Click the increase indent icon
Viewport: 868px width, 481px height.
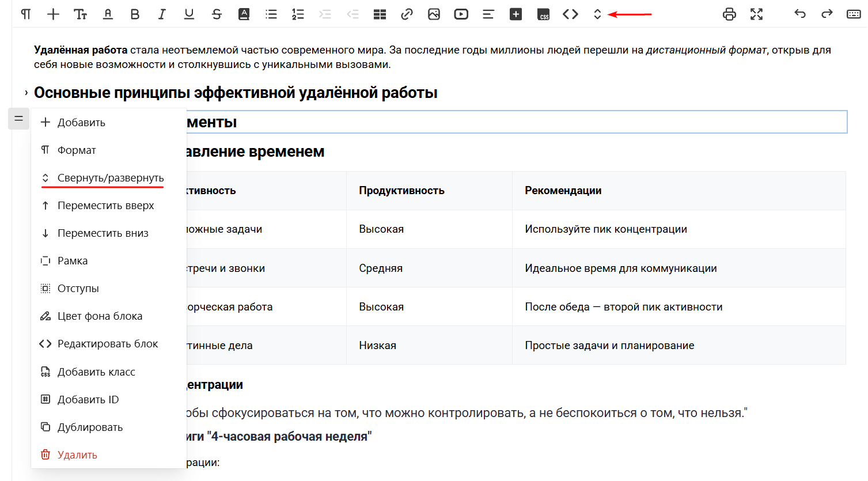(x=325, y=14)
